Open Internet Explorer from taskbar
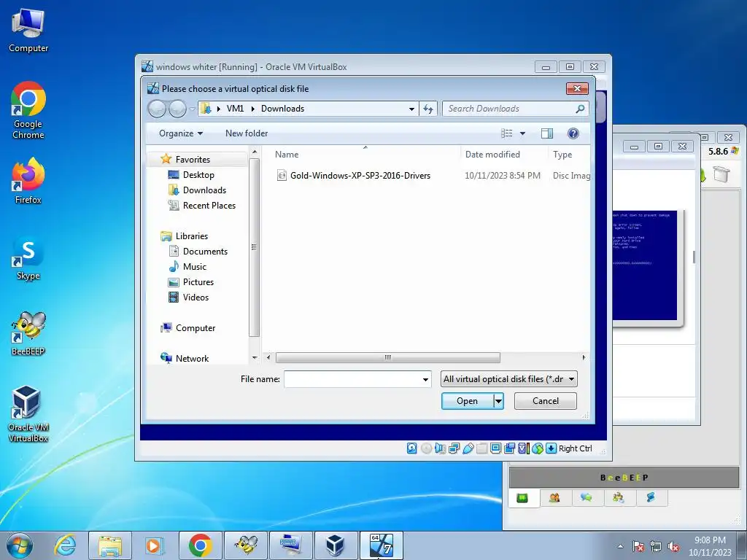This screenshot has width=747, height=560. (65, 545)
